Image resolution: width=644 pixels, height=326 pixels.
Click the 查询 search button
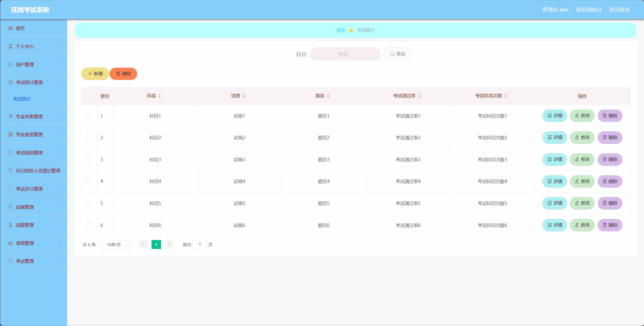click(398, 54)
